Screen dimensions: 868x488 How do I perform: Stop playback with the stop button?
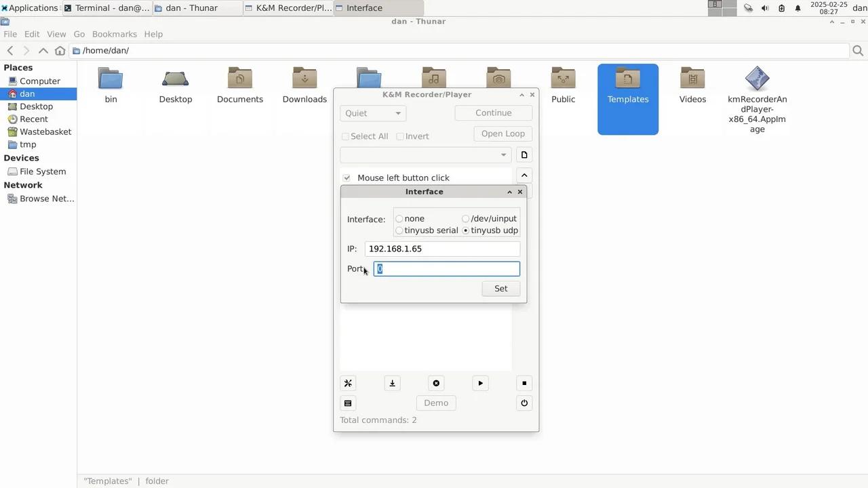click(524, 383)
